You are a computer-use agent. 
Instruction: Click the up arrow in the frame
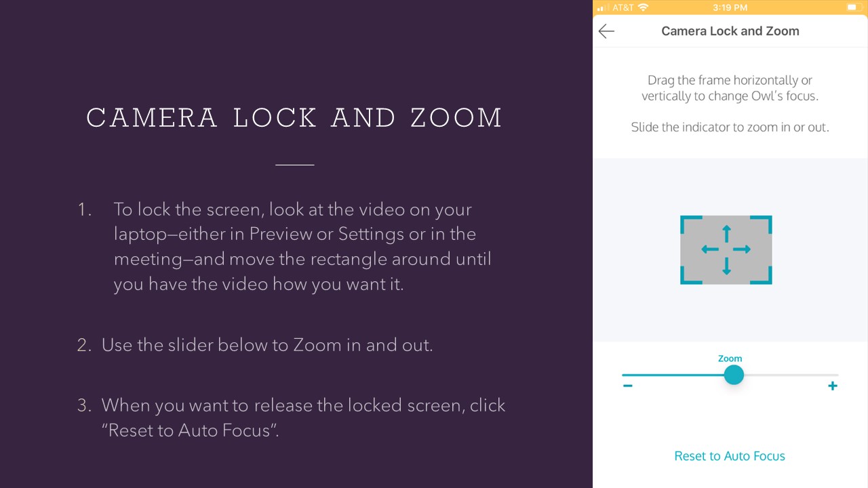coord(726,234)
